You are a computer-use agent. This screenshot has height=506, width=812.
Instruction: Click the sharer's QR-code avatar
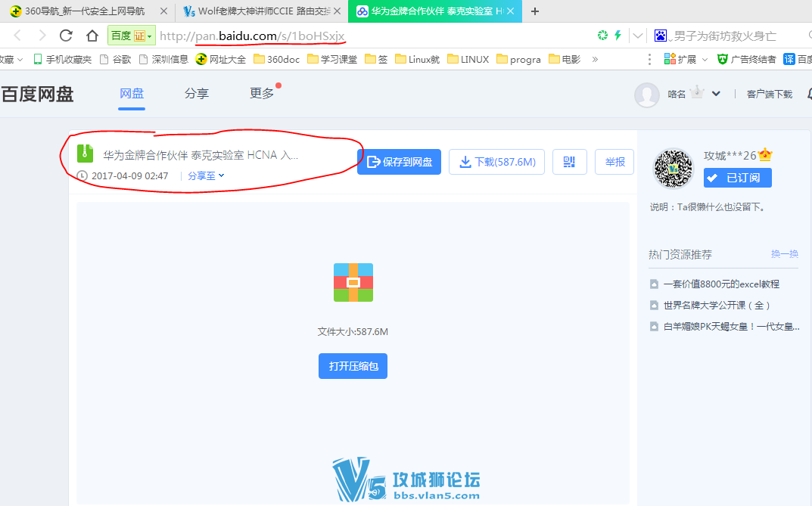click(673, 169)
